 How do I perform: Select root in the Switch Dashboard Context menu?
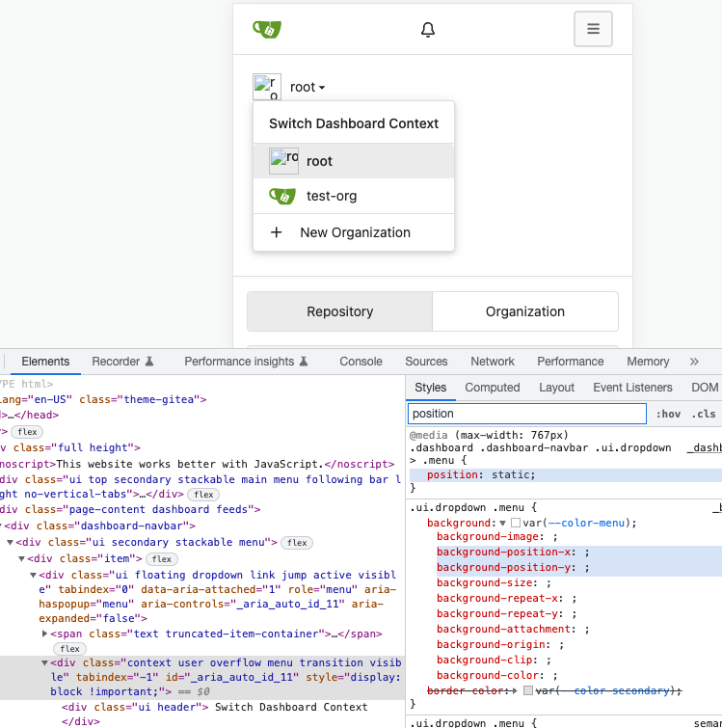(354, 161)
